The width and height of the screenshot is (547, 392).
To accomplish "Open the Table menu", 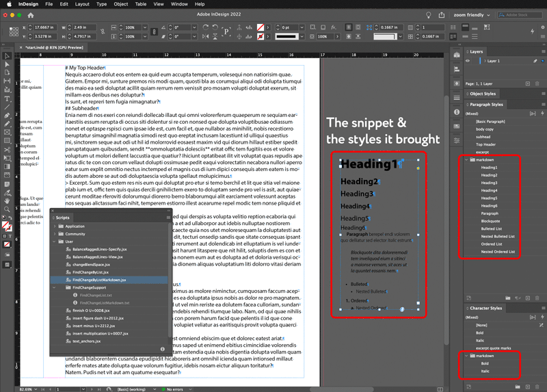I will click(140, 4).
